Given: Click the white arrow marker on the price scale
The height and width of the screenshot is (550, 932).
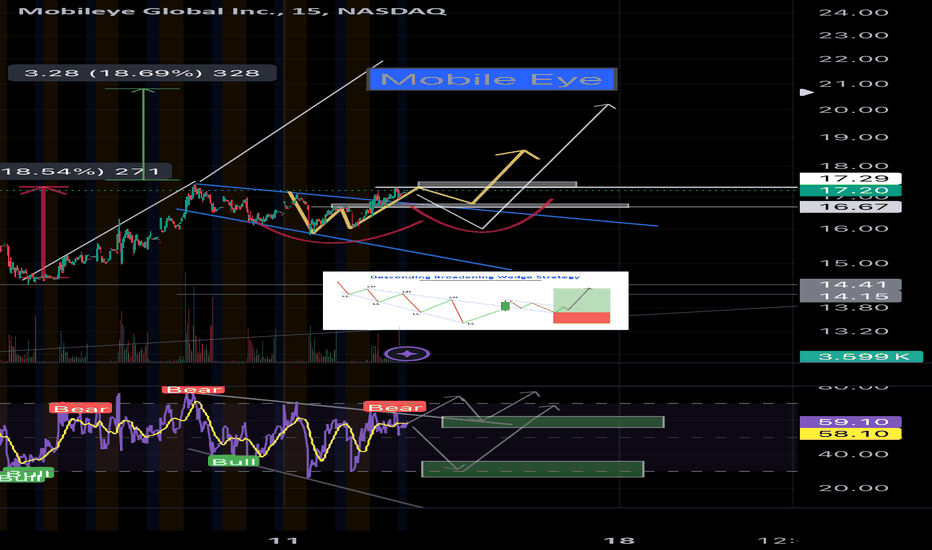Looking at the screenshot, I should coord(806,92).
